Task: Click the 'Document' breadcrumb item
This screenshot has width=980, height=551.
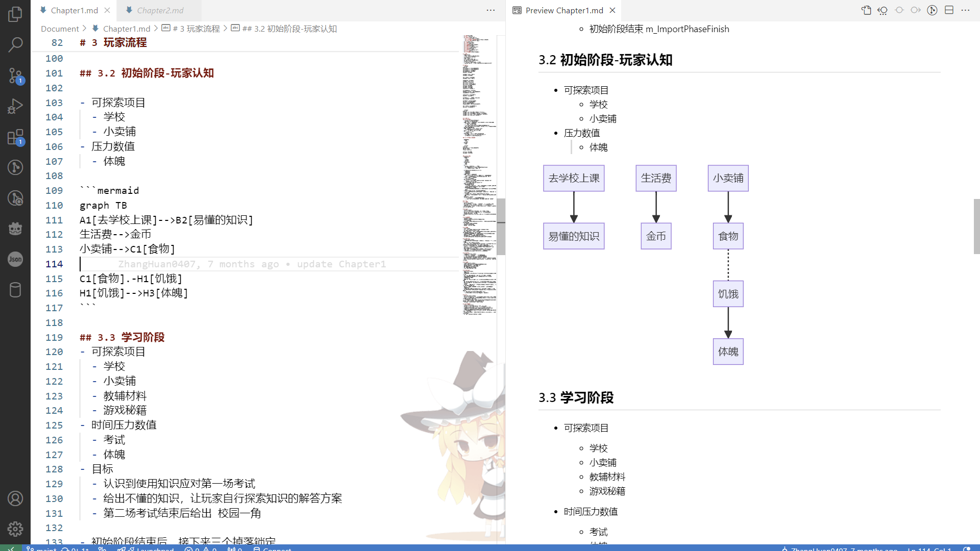Action: [60, 29]
